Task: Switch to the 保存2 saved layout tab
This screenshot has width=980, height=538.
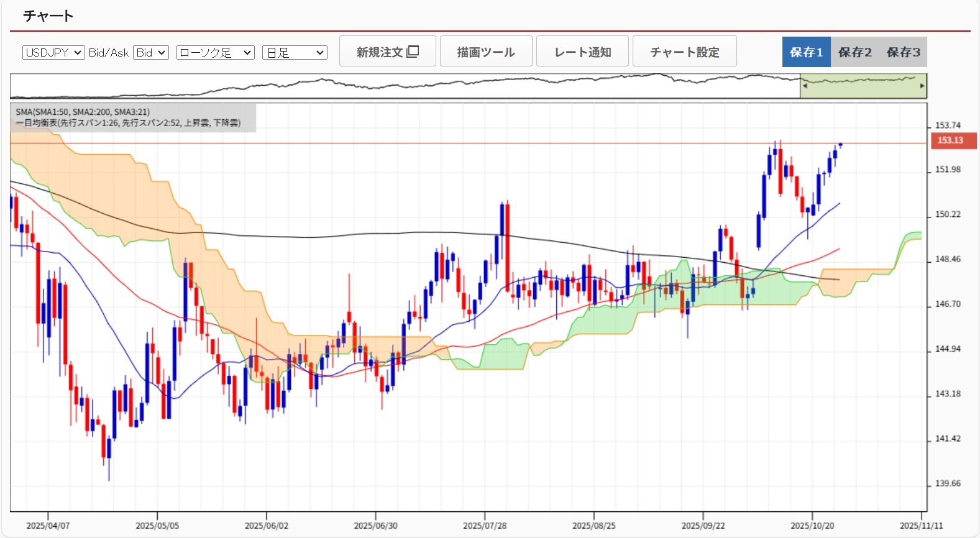Action: (854, 52)
